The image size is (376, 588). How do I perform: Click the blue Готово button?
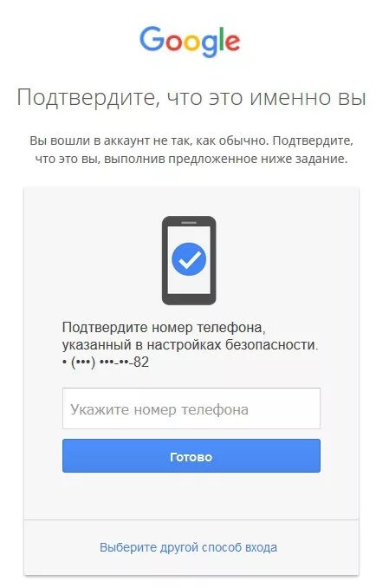pyautogui.click(x=191, y=456)
